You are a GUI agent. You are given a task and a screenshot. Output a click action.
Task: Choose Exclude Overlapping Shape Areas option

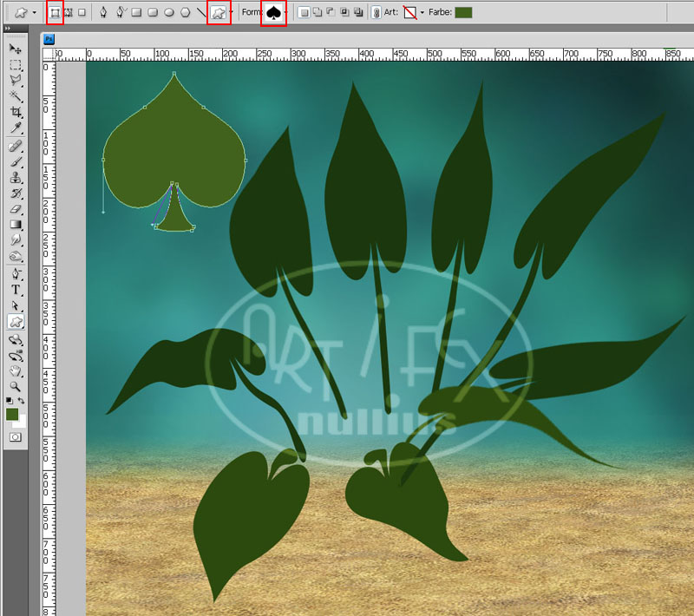[358, 12]
